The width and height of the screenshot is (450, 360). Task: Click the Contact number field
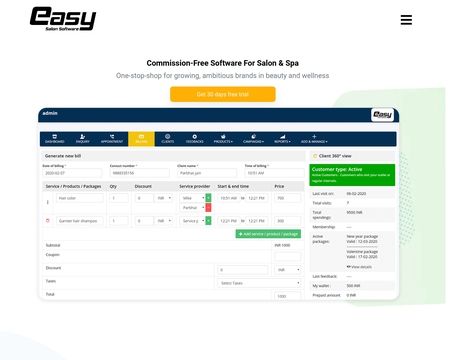click(x=140, y=173)
